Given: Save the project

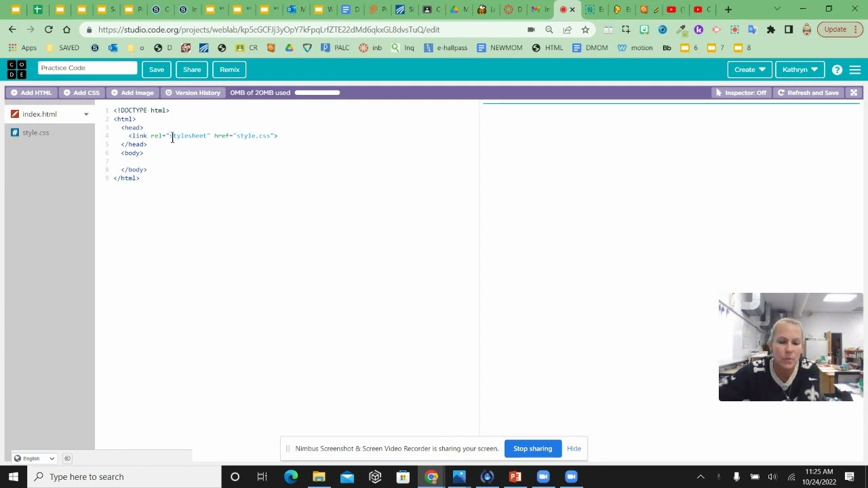Looking at the screenshot, I should [x=157, y=69].
